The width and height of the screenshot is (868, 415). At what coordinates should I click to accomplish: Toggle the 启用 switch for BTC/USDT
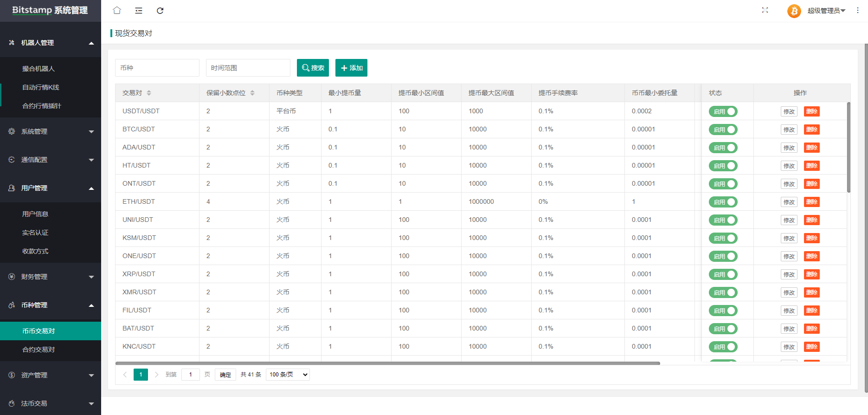(723, 130)
